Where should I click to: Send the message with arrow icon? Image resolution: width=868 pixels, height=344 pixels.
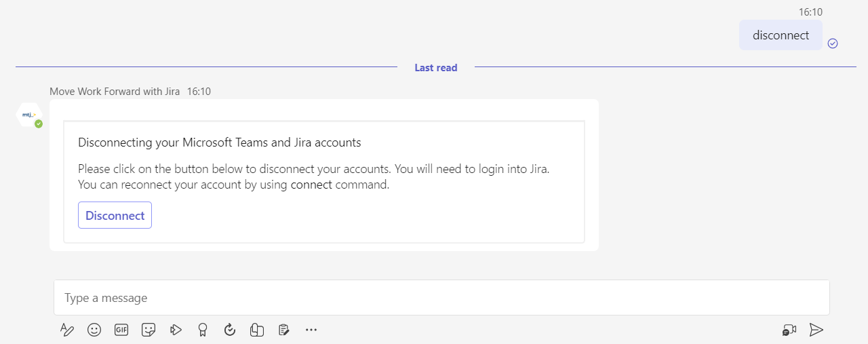pyautogui.click(x=816, y=330)
